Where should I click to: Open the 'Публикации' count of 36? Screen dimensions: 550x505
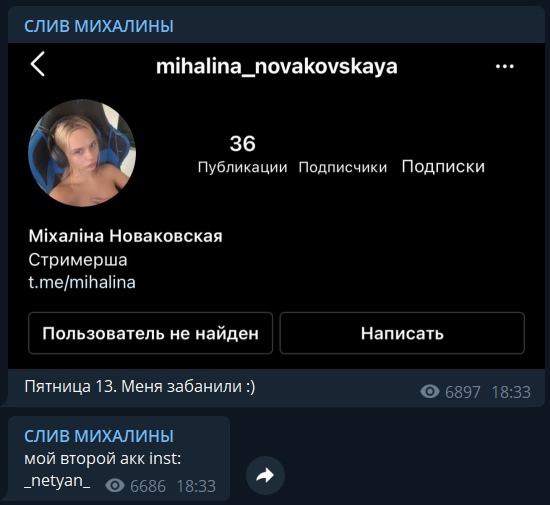(x=242, y=154)
